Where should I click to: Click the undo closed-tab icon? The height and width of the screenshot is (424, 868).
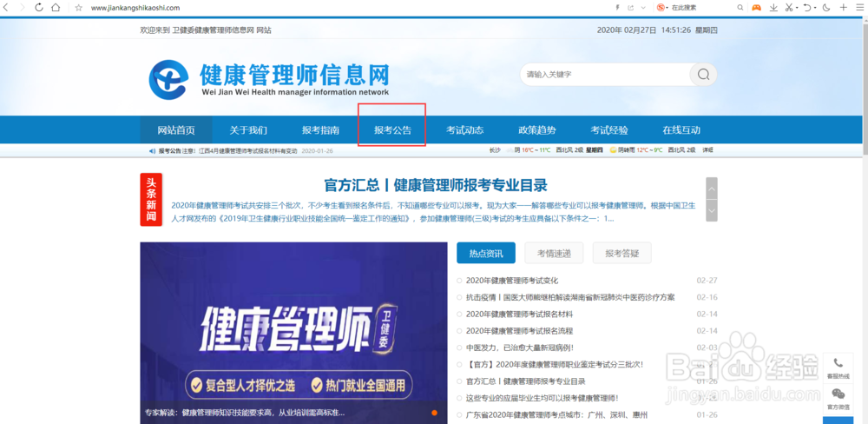[x=807, y=8]
